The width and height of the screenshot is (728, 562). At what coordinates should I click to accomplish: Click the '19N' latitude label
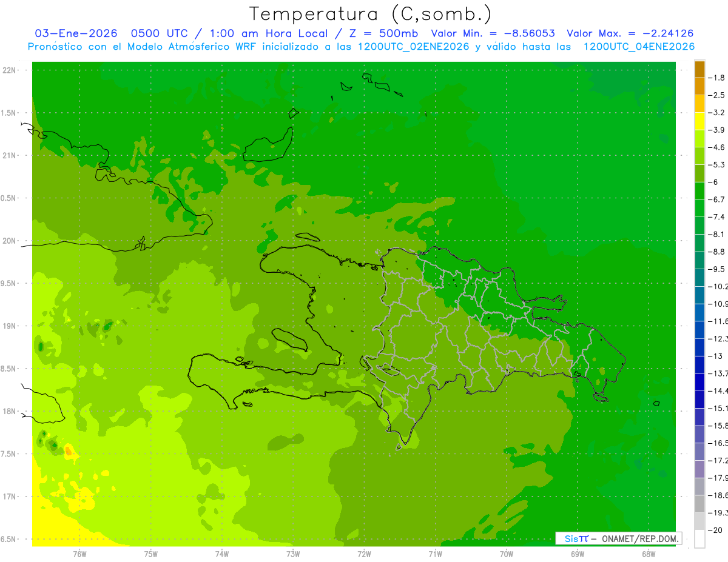[8, 326]
